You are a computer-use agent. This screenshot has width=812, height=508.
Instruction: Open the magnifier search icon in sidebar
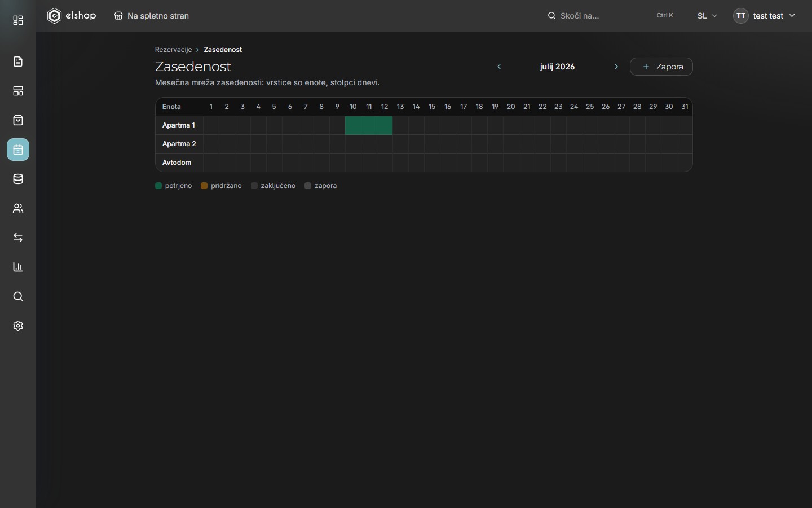(x=18, y=296)
